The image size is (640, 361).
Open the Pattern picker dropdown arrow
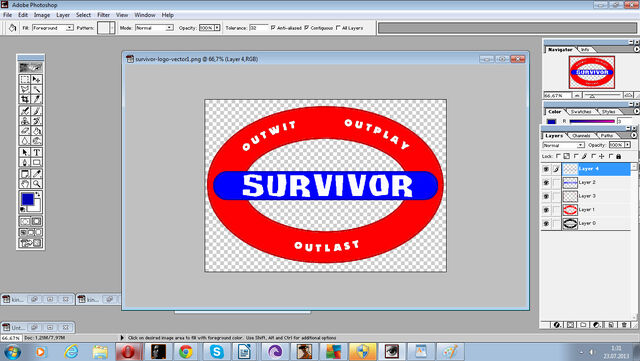112,28
